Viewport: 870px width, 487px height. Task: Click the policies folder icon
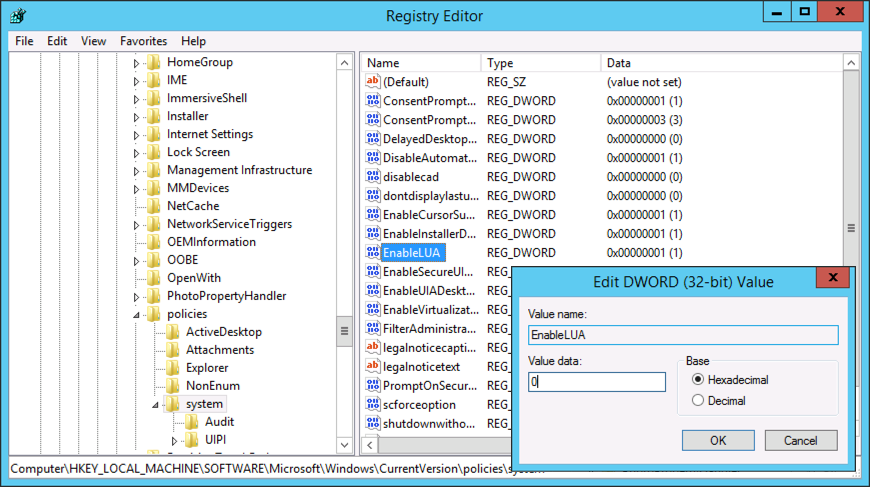[154, 314]
